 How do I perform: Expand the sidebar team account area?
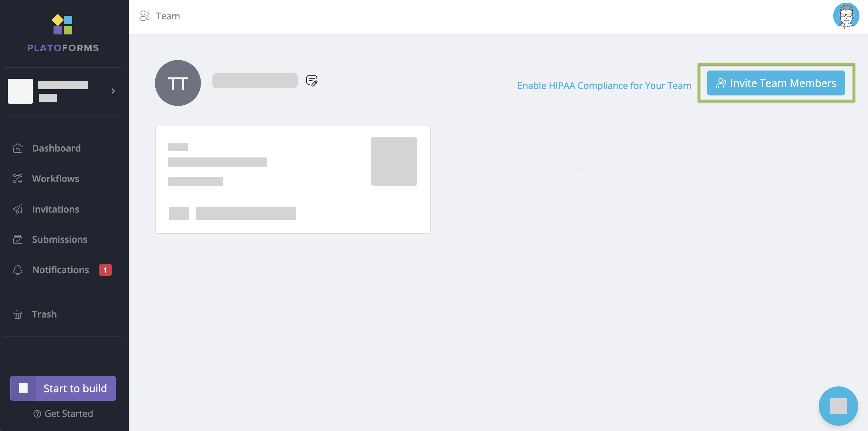[114, 91]
